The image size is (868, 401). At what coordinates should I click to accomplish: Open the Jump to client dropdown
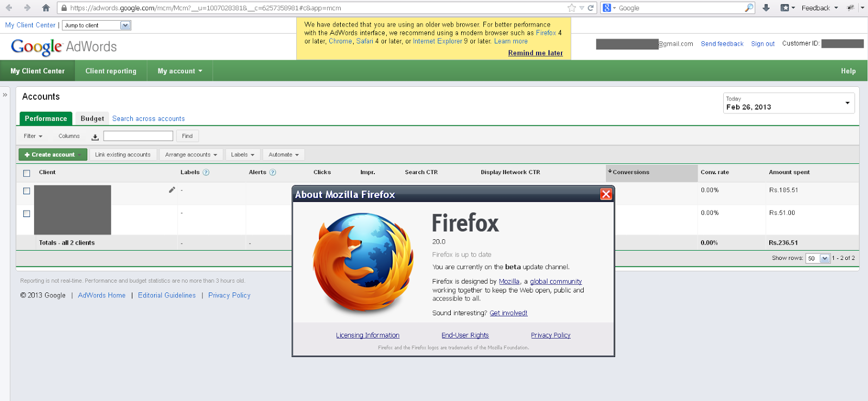click(97, 26)
